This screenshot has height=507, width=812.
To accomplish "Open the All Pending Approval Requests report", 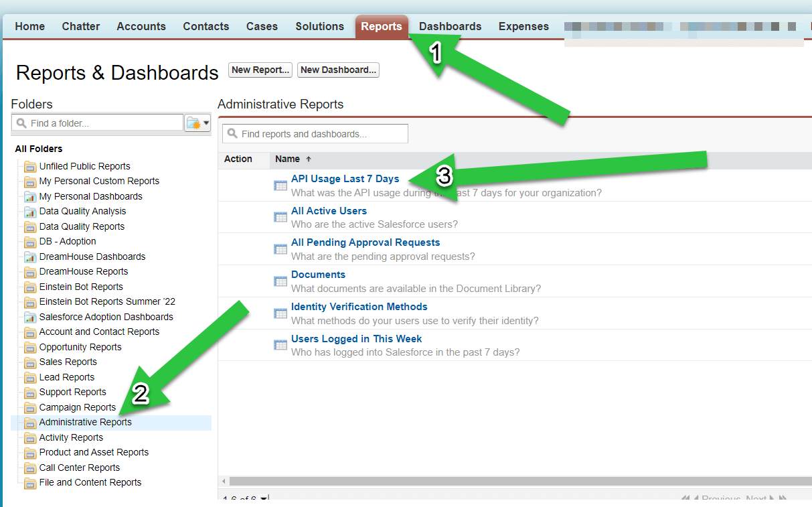I will (365, 242).
